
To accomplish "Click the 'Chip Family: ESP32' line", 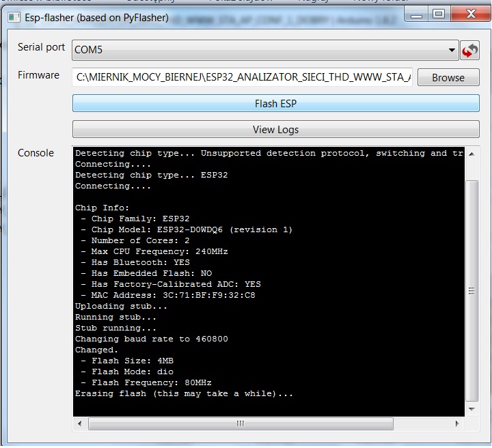I will point(135,219).
